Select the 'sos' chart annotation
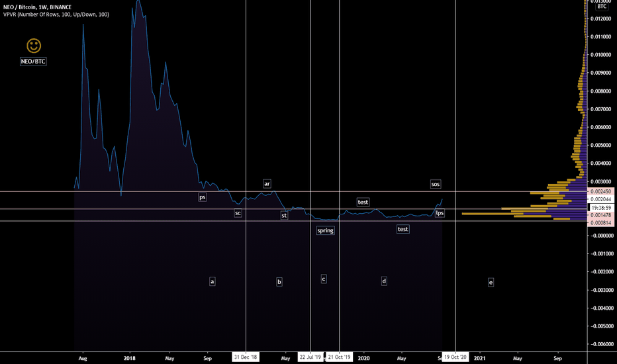 (x=435, y=184)
